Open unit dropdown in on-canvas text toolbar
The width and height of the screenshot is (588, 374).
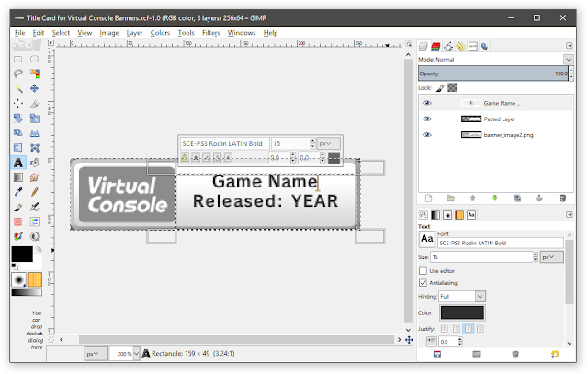[329, 143]
